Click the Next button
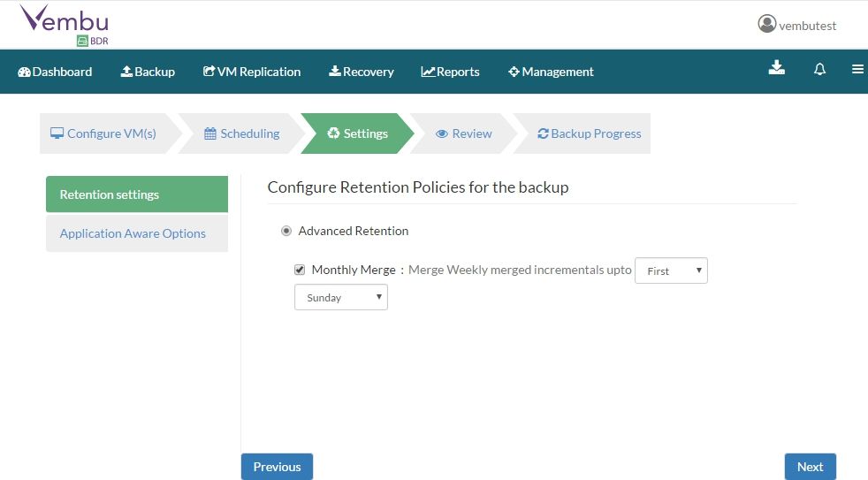This screenshot has width=868, height=480. click(811, 467)
